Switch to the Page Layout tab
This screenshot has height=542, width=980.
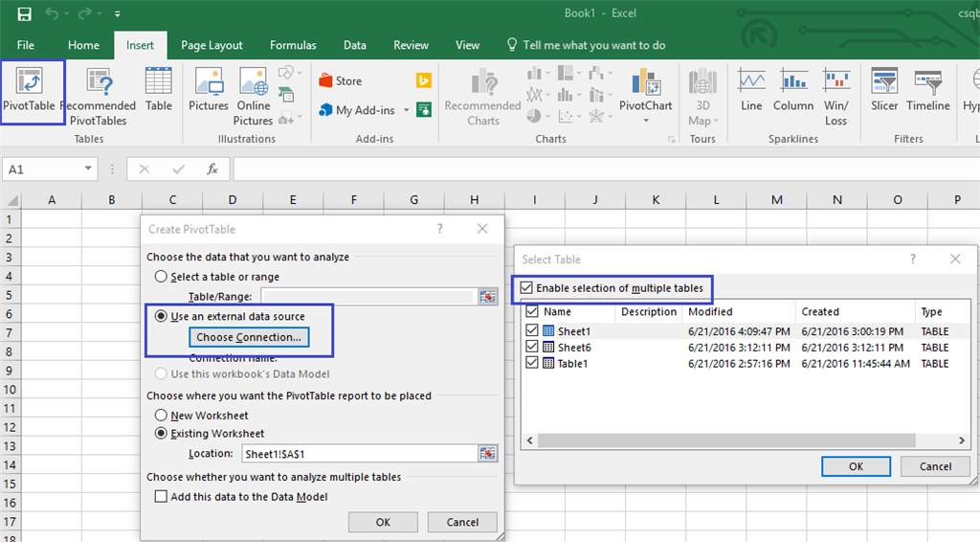[212, 45]
